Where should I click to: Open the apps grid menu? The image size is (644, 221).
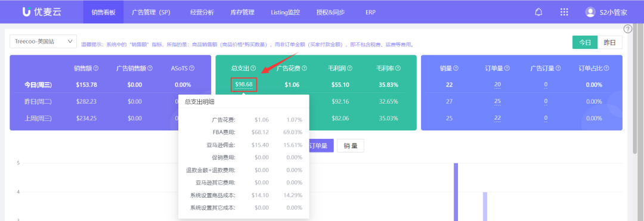tap(564, 12)
